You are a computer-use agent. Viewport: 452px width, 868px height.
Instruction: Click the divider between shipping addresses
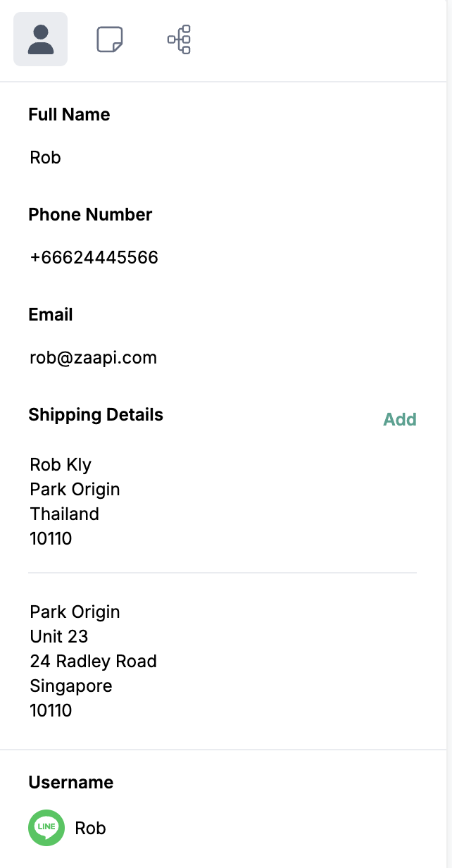coord(222,573)
